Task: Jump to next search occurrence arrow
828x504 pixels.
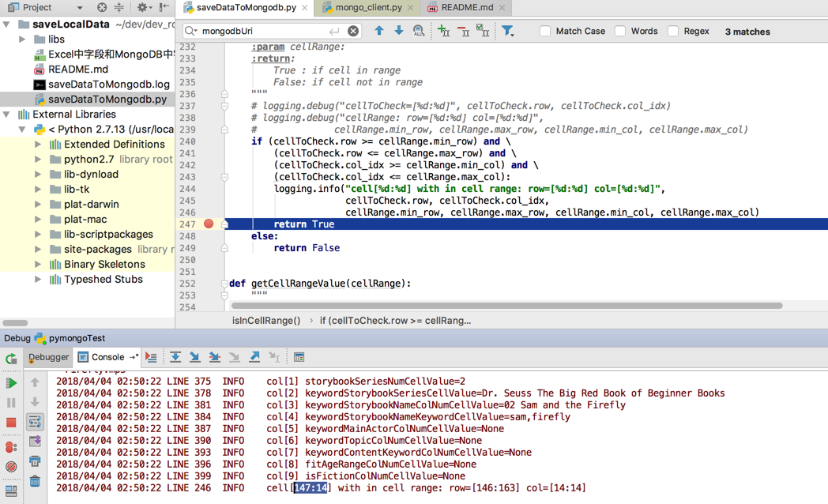Action: coord(399,31)
